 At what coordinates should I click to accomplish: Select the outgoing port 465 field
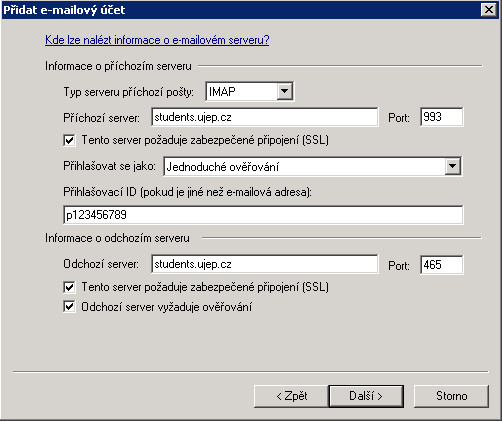pos(442,265)
